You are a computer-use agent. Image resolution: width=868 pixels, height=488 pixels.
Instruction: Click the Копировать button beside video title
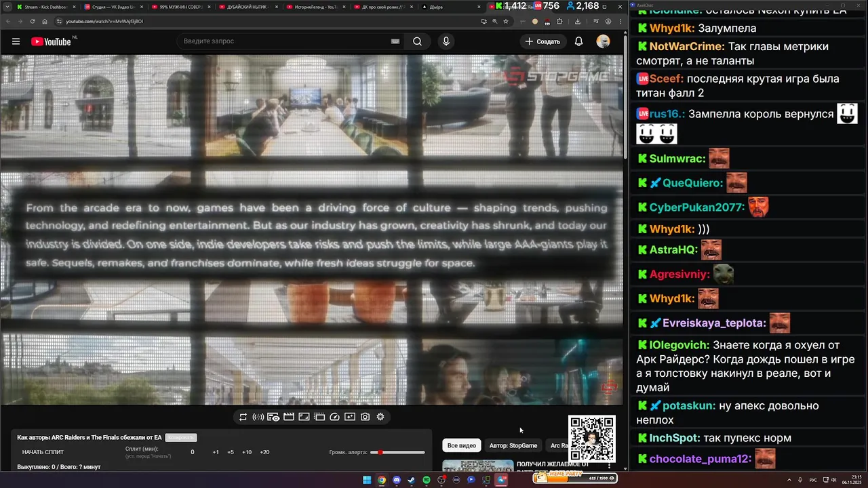pyautogui.click(x=181, y=438)
